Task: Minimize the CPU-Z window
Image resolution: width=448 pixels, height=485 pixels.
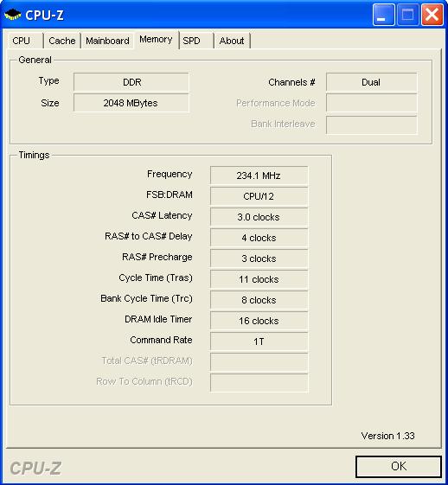Action: [x=384, y=15]
